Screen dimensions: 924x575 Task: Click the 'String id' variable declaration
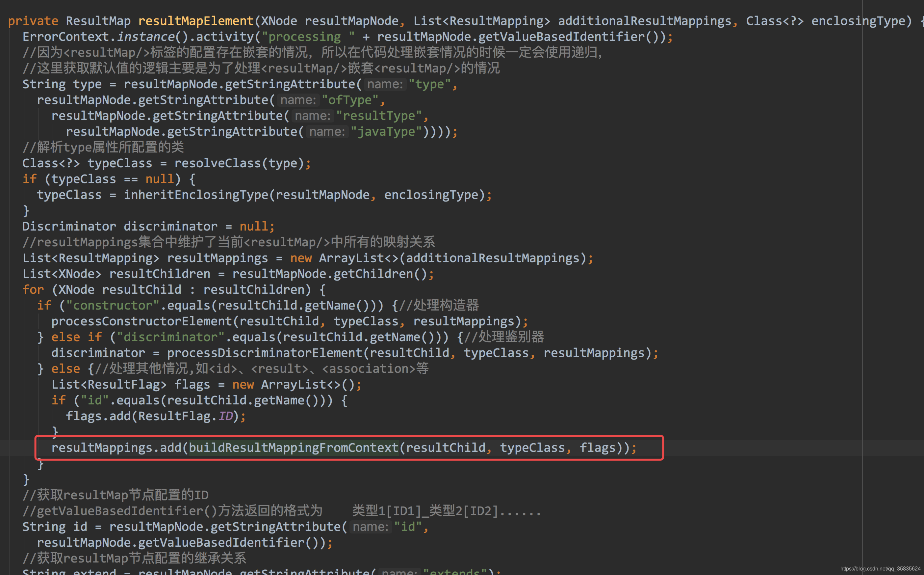point(55,527)
